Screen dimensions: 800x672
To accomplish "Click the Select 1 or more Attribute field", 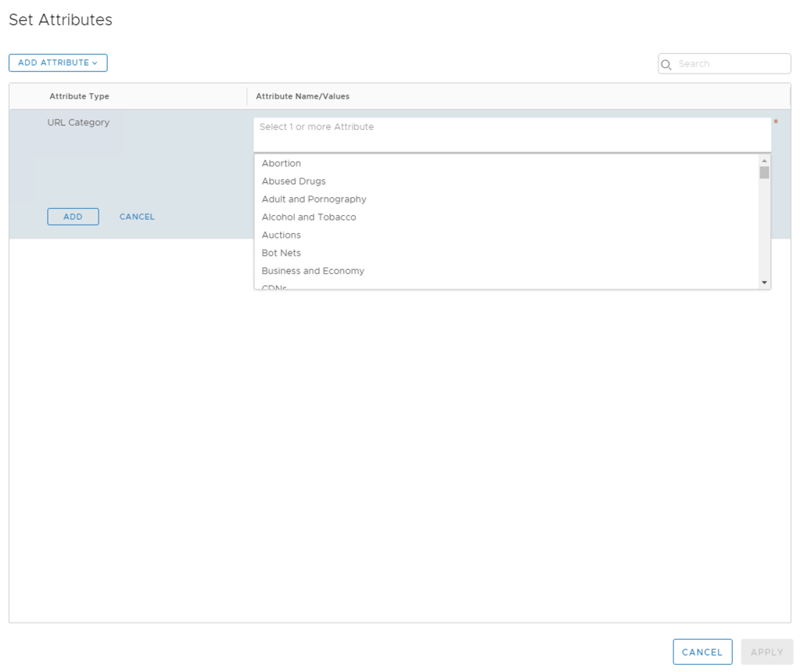I will click(x=511, y=134).
